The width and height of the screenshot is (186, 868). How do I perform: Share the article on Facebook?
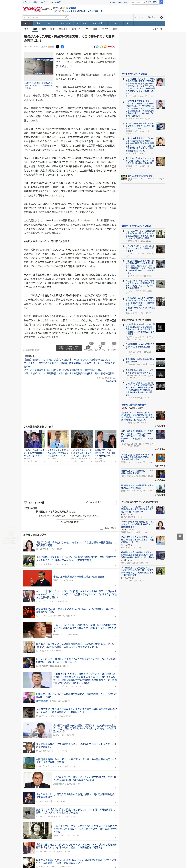pyautogui.click(x=62, y=47)
